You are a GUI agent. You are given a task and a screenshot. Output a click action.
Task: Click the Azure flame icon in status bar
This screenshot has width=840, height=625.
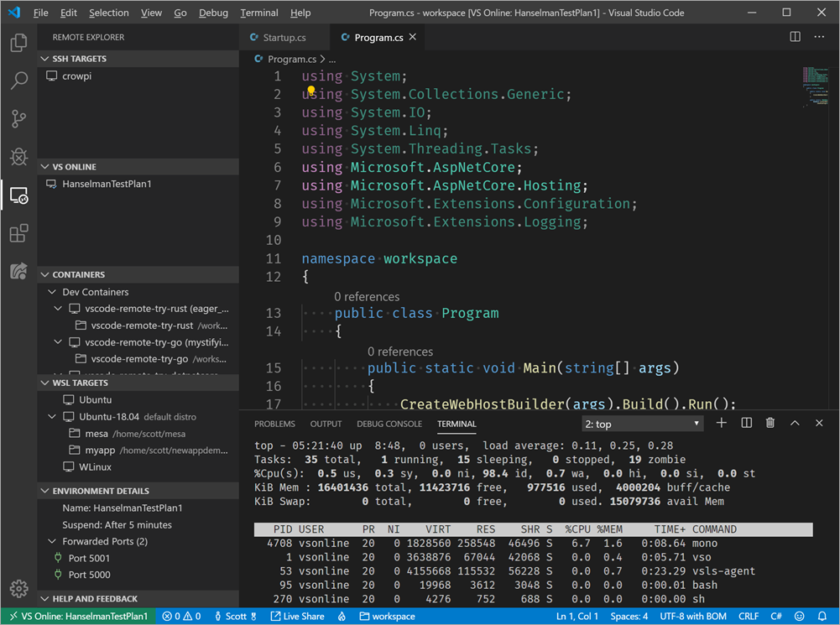342,617
